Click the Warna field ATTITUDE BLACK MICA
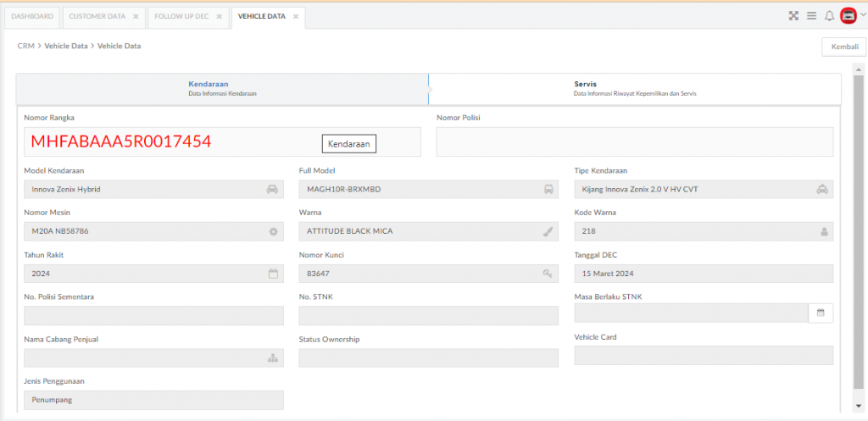Screen dimensions: 868x421 [x=428, y=232]
